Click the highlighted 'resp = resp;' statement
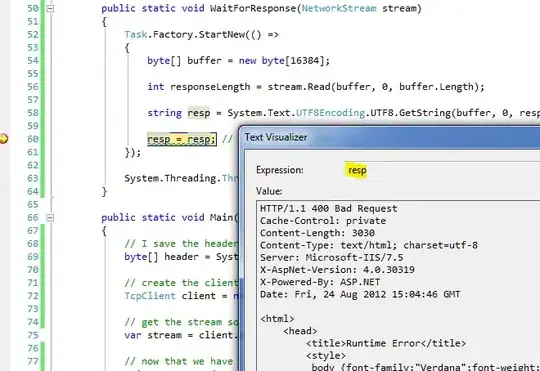Image resolution: width=540 pixels, height=371 pixels. click(x=182, y=139)
